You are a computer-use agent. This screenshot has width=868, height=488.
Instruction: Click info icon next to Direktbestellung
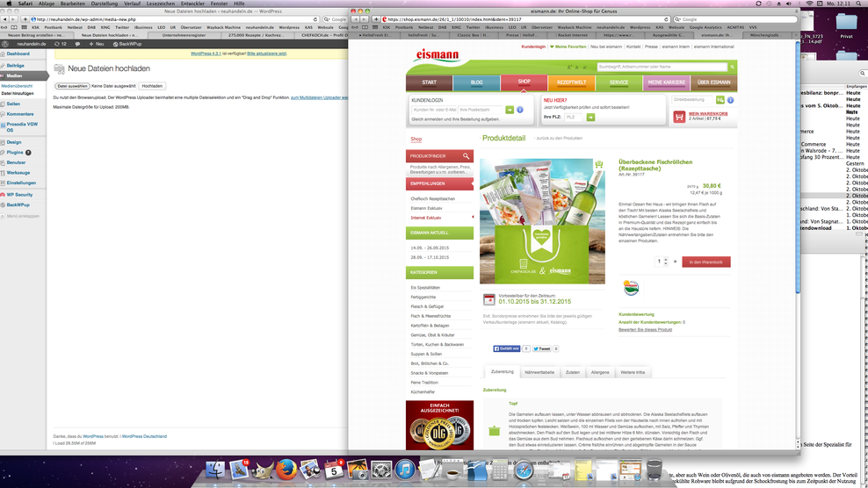[730, 100]
